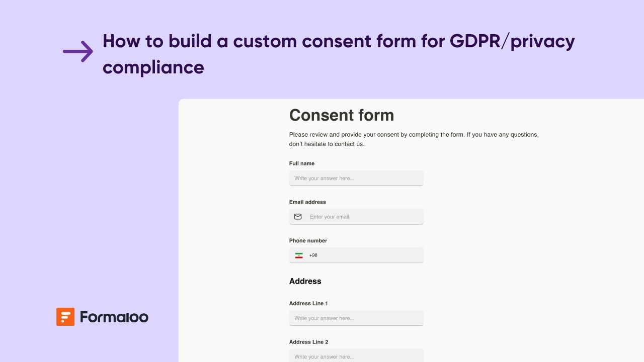The image size is (644, 362).
Task: Click the Address Line 1 label
Action: (x=308, y=304)
